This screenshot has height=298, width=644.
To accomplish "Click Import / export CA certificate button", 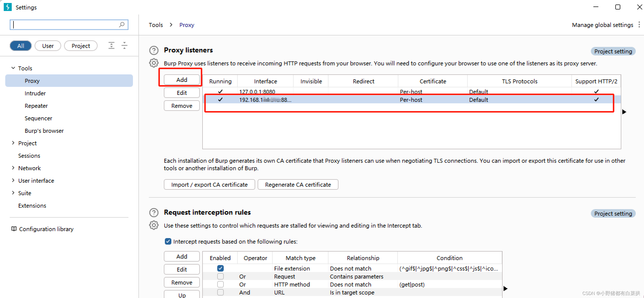I will pos(209,185).
